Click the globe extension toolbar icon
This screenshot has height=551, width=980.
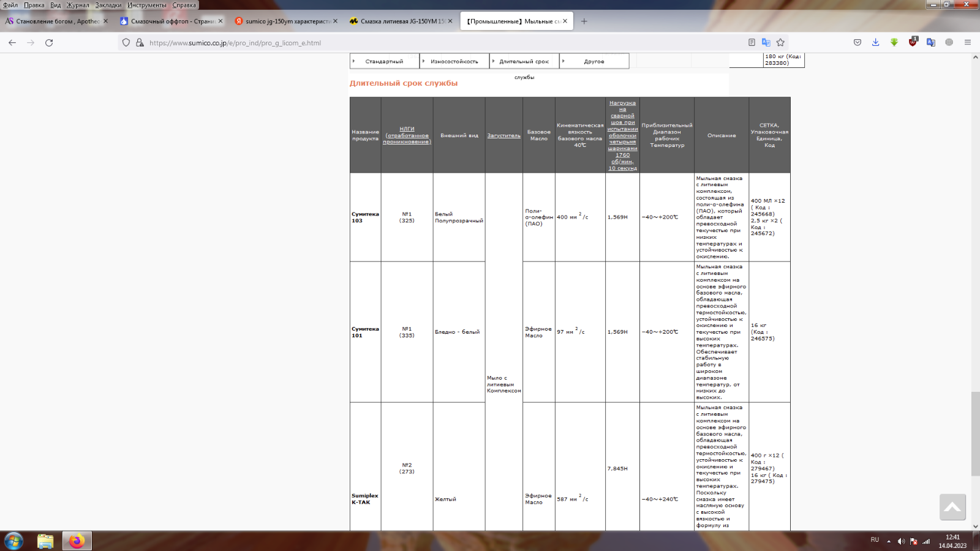point(949,43)
